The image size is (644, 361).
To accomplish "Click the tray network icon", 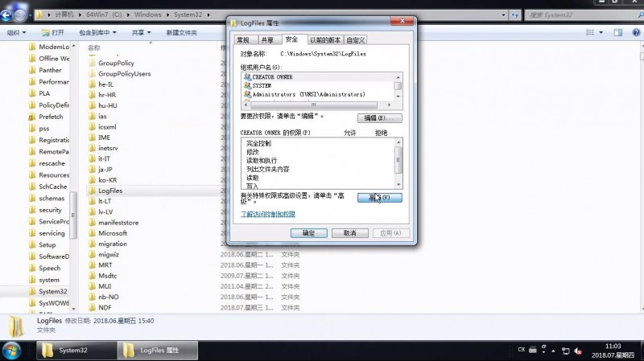I will pyautogui.click(x=566, y=351).
